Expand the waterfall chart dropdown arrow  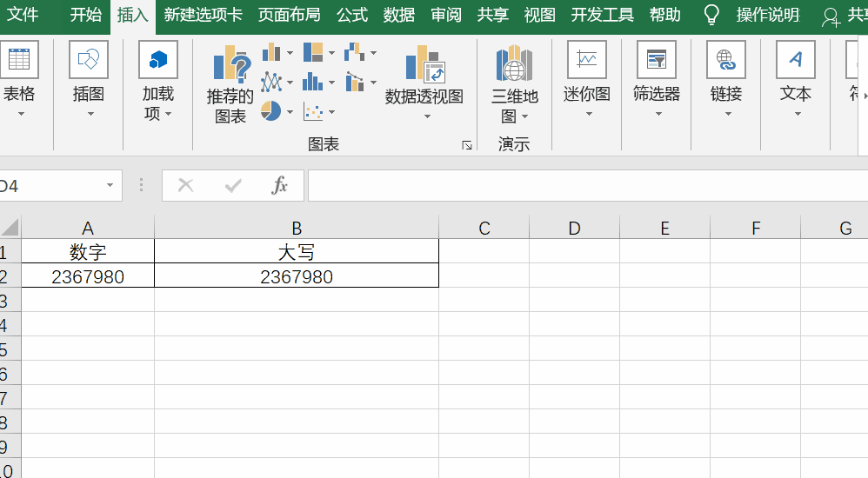pyautogui.click(x=374, y=53)
